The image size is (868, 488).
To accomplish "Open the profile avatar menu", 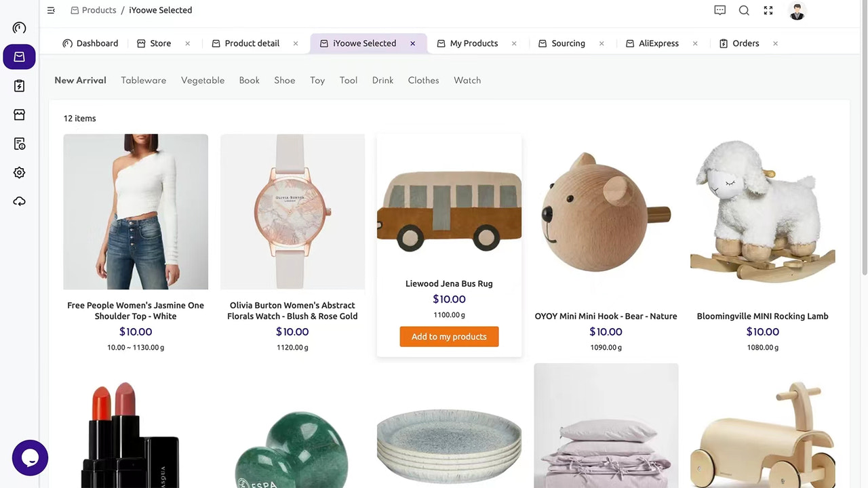I will coord(797,12).
